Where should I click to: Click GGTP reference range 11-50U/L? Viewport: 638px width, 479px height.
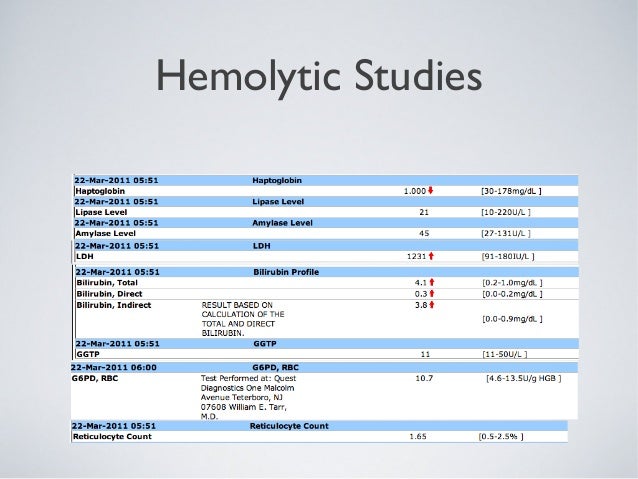pos(505,354)
